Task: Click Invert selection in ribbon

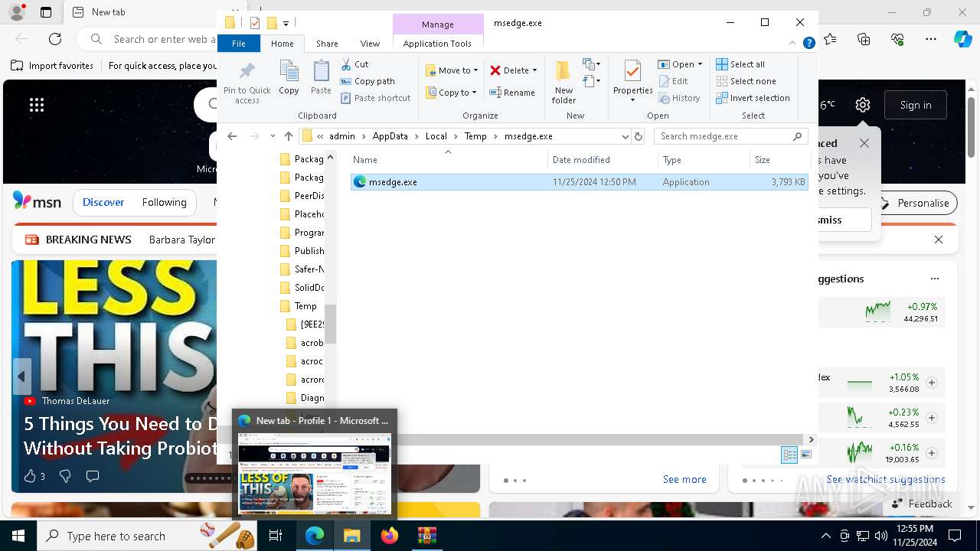Action: click(x=753, y=98)
